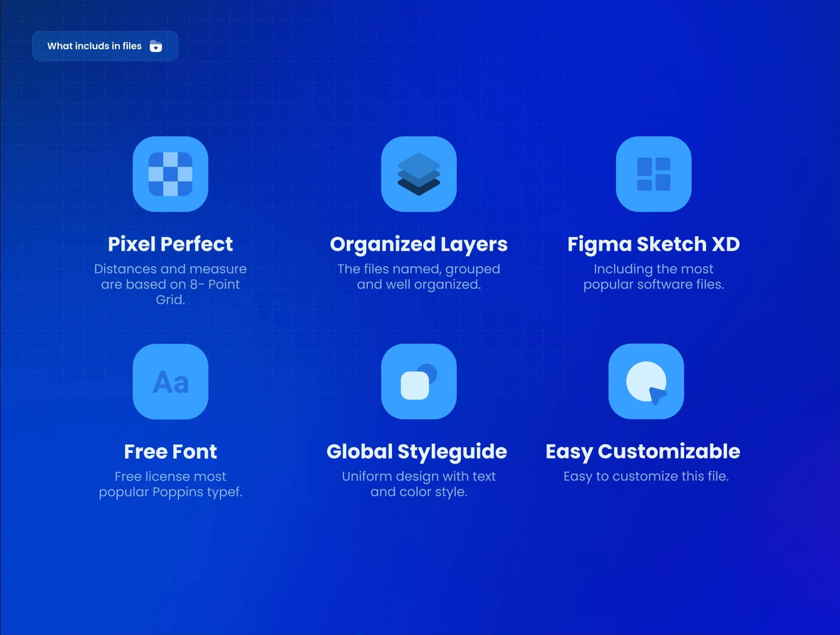Click the Figma Sketch XD grid icon
Image resolution: width=840 pixels, height=635 pixels.
653,174
